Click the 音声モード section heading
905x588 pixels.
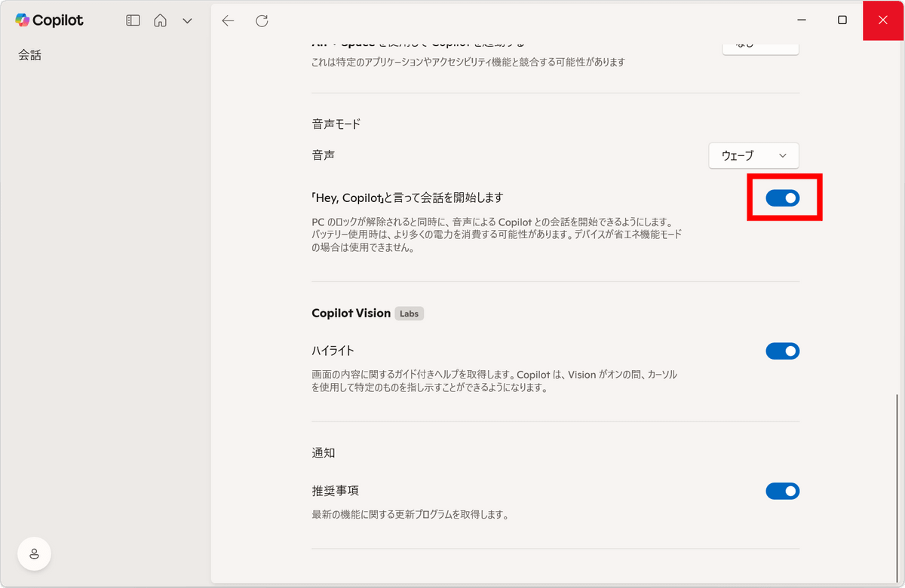coord(336,124)
